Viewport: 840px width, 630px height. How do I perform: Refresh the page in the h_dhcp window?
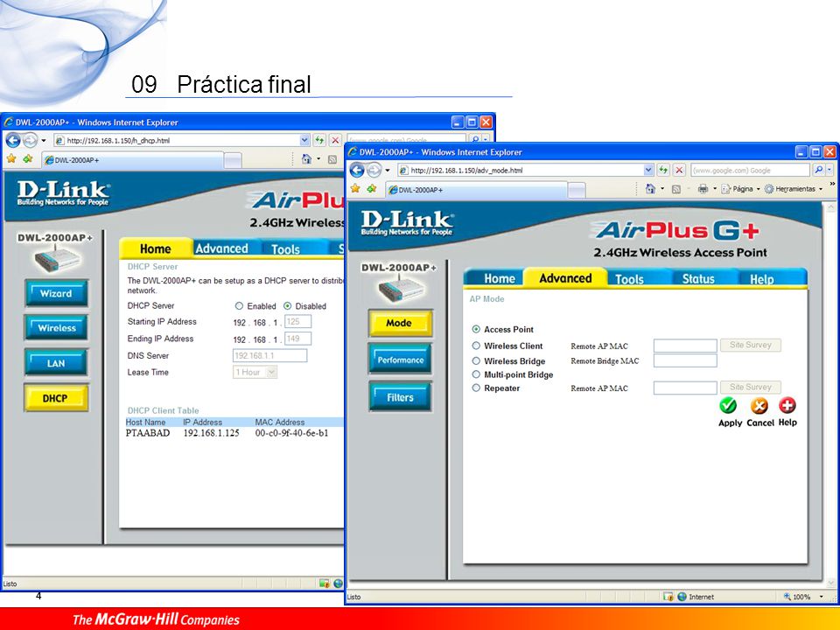pos(319,140)
